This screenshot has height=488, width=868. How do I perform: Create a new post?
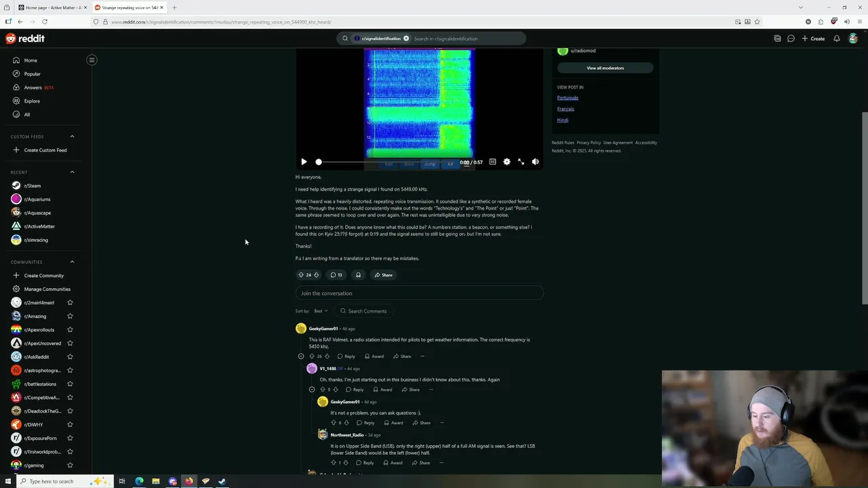pyautogui.click(x=813, y=39)
